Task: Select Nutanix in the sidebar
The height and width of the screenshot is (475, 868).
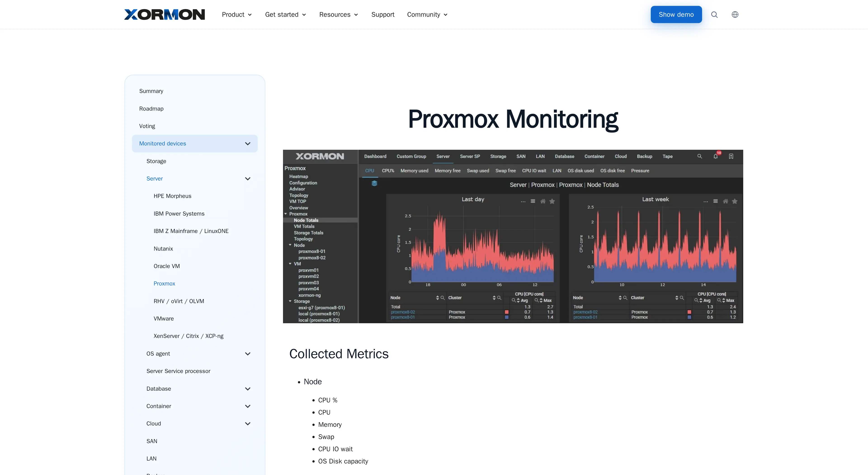Action: point(163,249)
